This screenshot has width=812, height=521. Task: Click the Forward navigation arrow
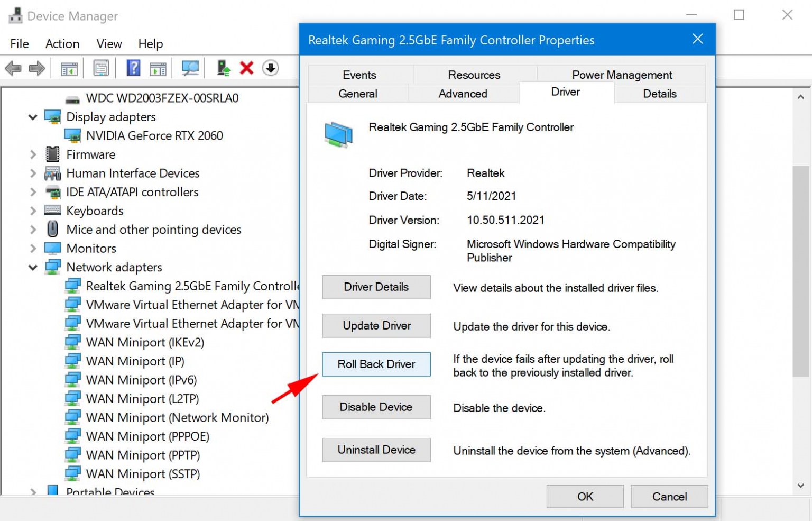[x=37, y=68]
